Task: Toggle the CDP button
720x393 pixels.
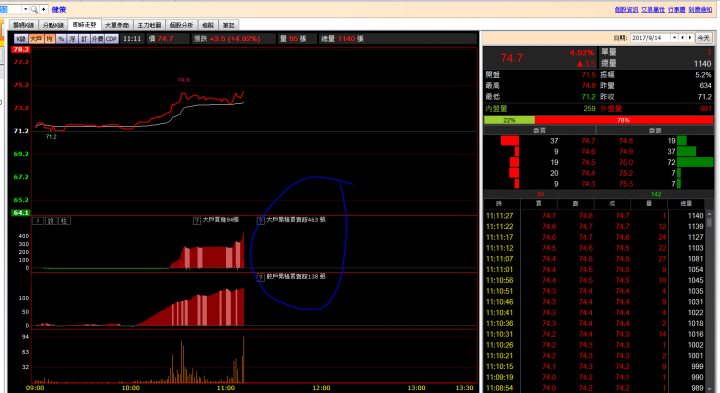Action: (112, 39)
